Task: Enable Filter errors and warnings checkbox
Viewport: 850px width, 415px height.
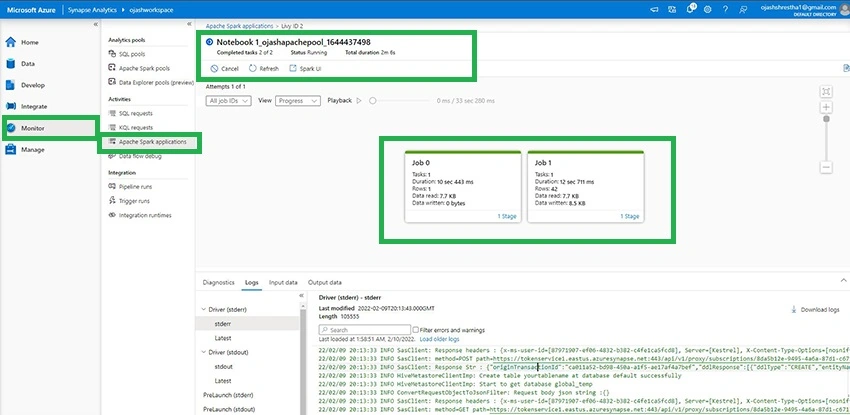Action: 415,330
